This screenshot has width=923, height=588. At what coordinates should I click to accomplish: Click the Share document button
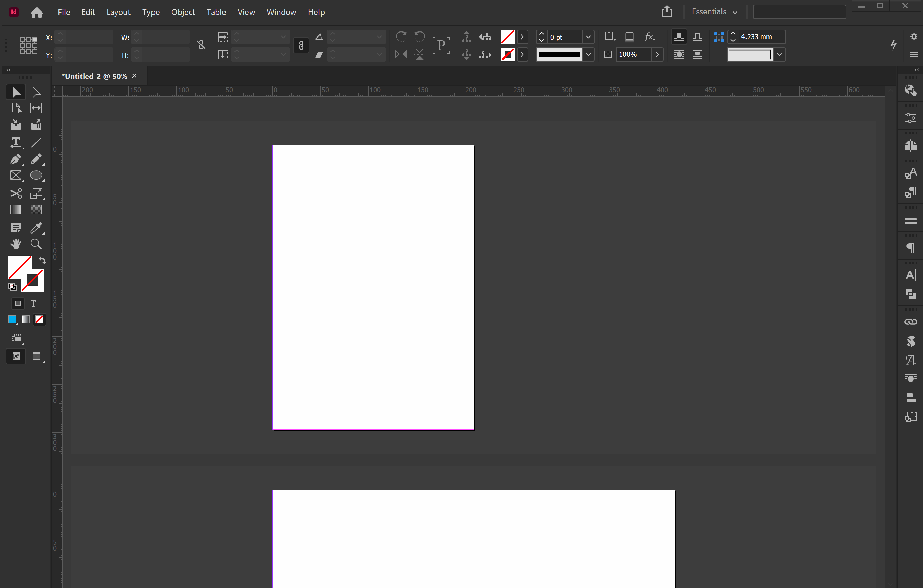click(667, 11)
